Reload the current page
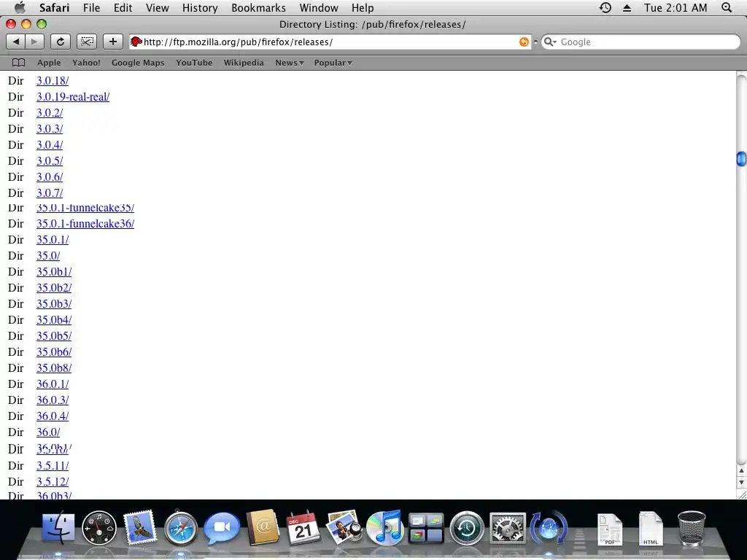This screenshot has width=747, height=560. (61, 42)
